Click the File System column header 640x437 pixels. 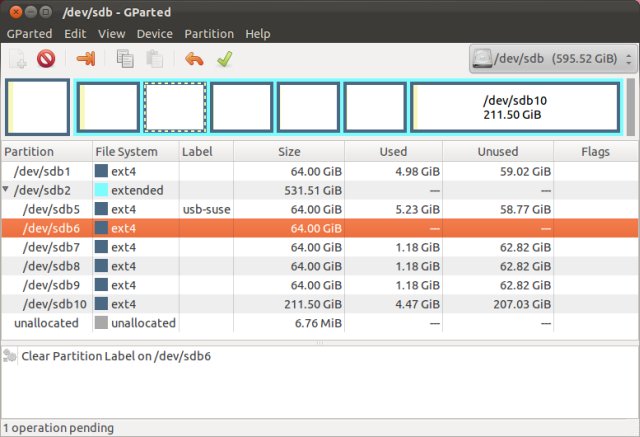126,151
